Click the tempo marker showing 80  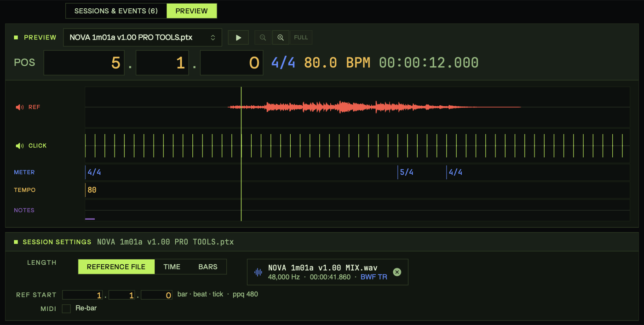[x=92, y=190]
